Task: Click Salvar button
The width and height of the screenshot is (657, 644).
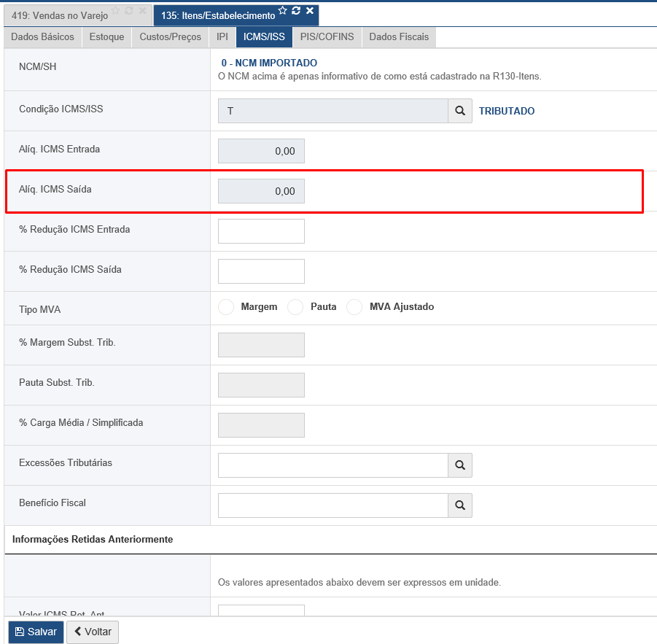Action: pos(36,632)
